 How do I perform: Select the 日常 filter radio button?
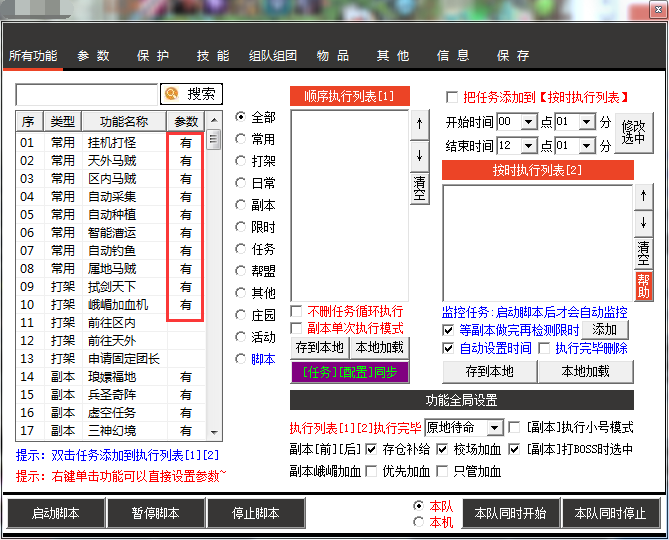241,183
